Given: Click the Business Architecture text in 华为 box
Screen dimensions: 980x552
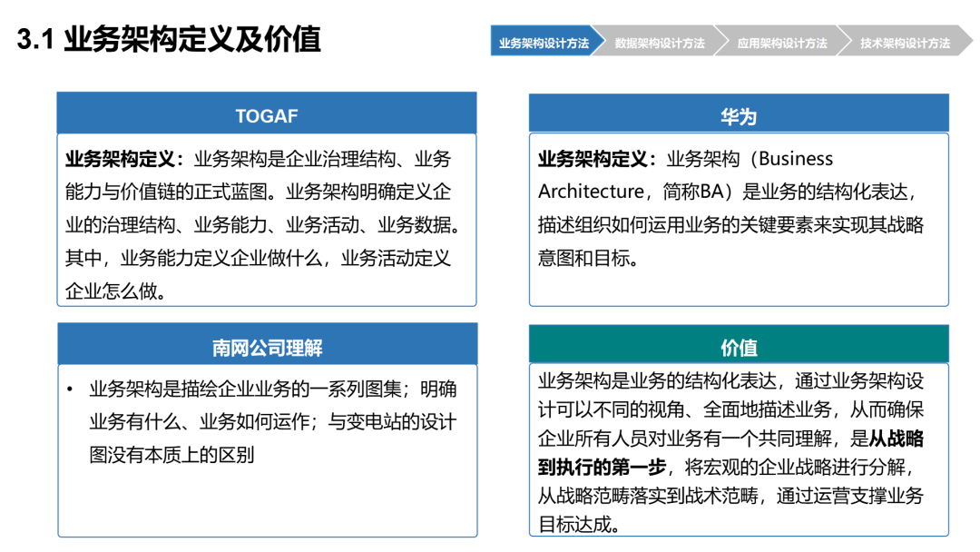Looking at the screenshot, I should 686,175.
